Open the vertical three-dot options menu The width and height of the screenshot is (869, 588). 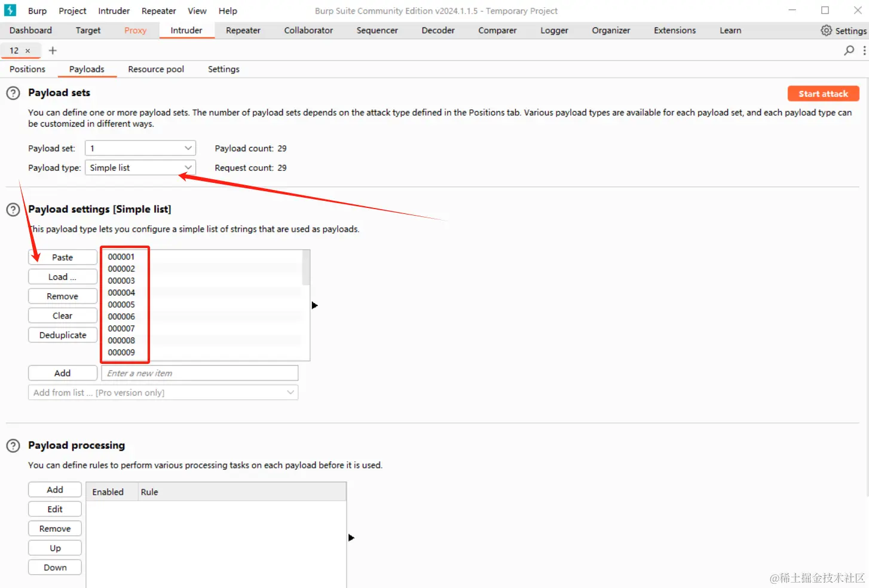(x=864, y=50)
